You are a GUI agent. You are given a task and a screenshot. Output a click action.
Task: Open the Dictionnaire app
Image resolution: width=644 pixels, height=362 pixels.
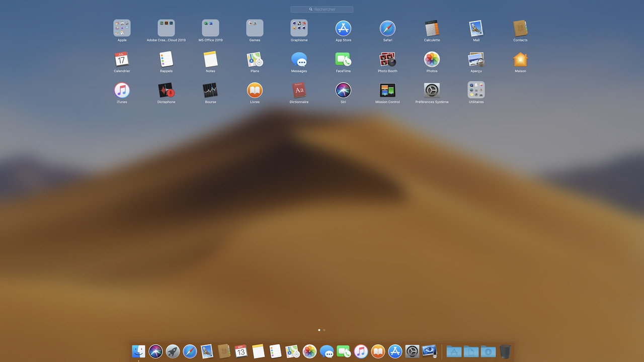click(x=299, y=90)
